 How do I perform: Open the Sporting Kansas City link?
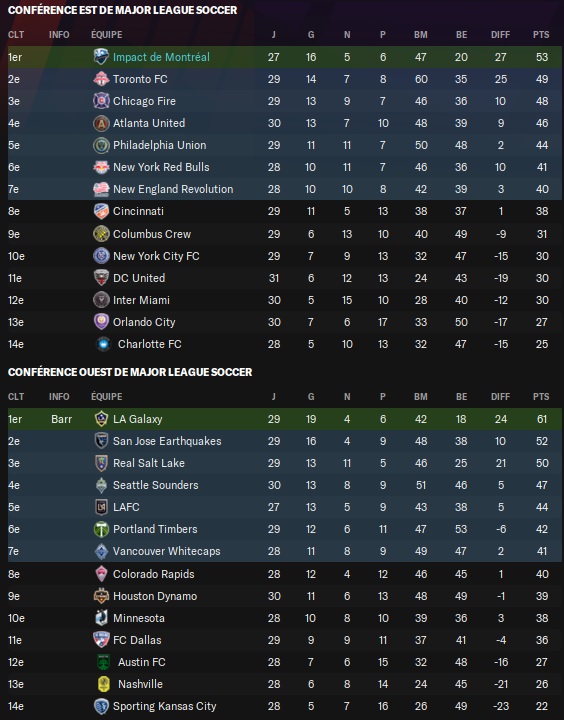(x=164, y=706)
